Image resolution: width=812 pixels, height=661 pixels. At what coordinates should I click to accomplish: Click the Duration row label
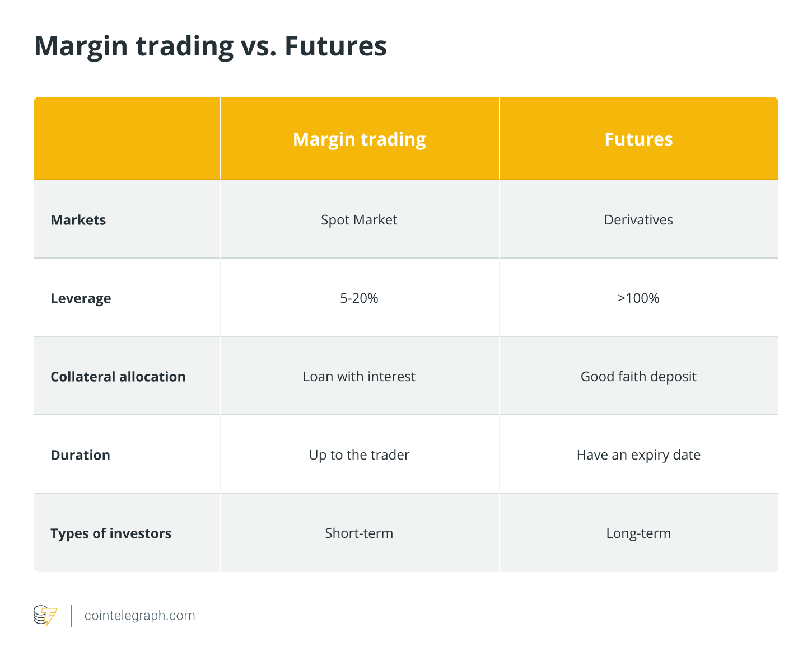click(x=80, y=455)
